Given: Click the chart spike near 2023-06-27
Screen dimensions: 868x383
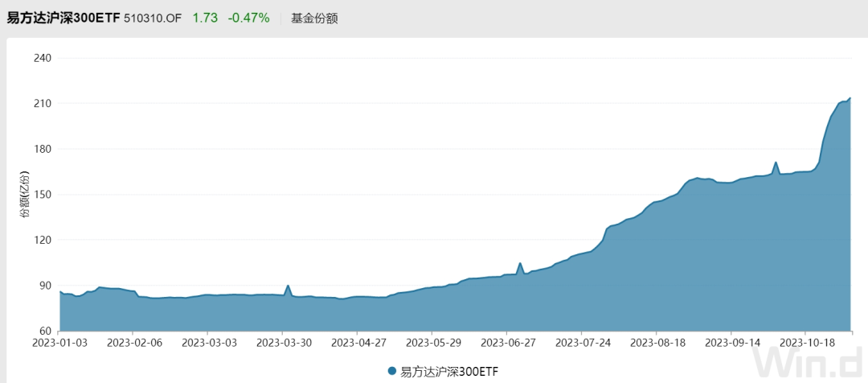Looking at the screenshot, I should coord(520,263).
